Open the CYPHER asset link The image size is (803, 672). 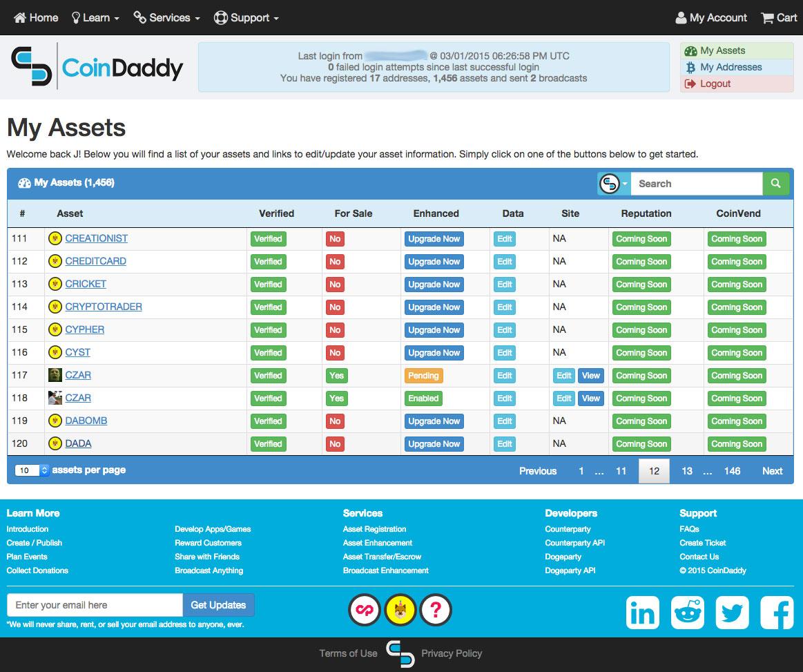pos(84,329)
